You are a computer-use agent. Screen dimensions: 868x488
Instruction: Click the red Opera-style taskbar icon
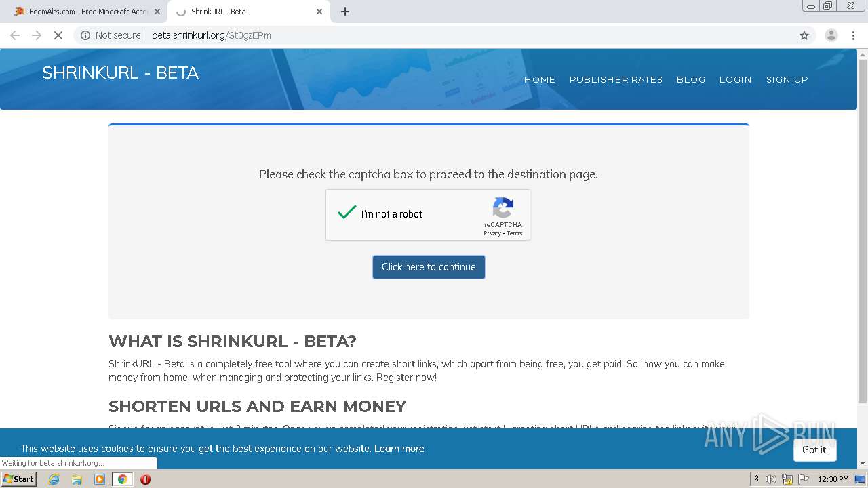pyautogui.click(x=145, y=479)
